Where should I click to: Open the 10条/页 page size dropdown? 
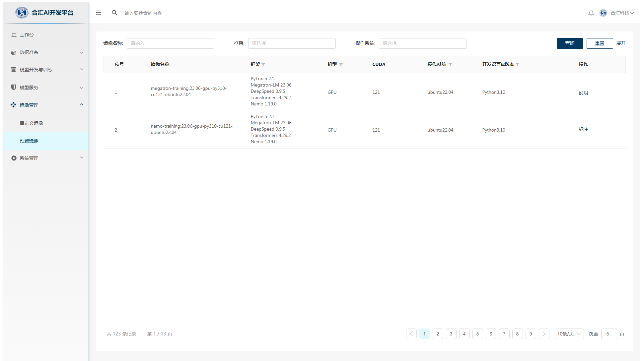(x=569, y=334)
